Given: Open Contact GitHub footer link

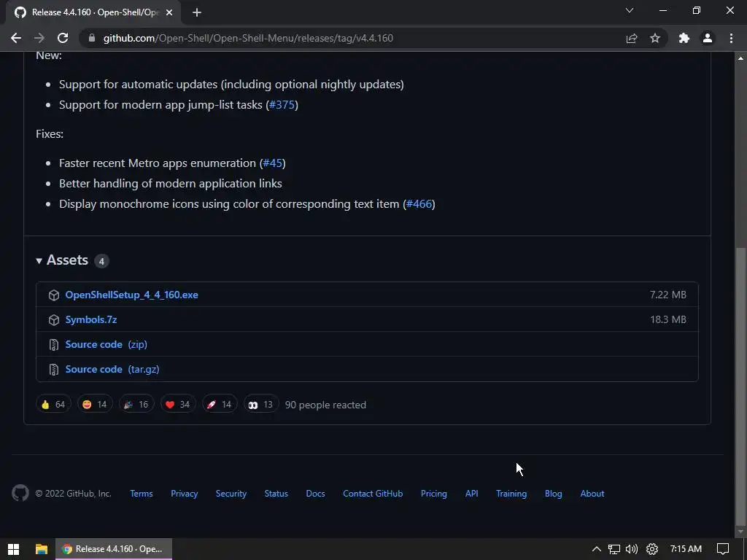Looking at the screenshot, I should click(x=373, y=494).
